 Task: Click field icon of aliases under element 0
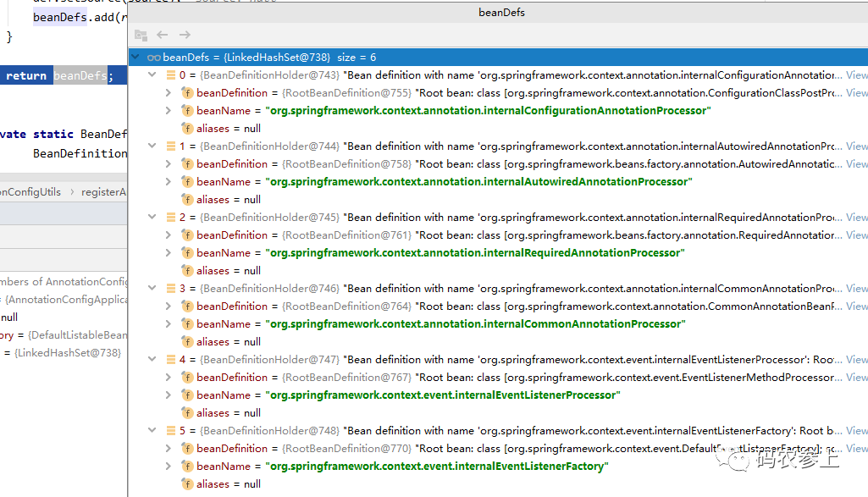pos(187,129)
